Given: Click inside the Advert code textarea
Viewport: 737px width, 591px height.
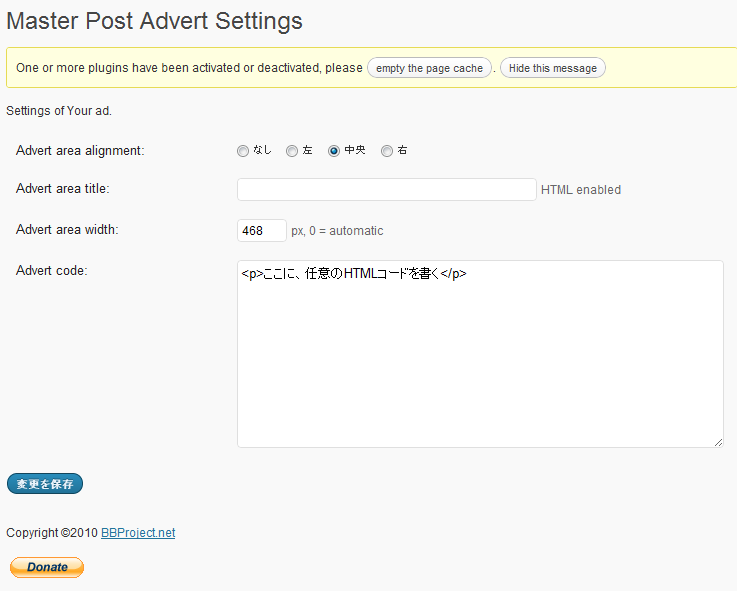Looking at the screenshot, I should coord(480,354).
